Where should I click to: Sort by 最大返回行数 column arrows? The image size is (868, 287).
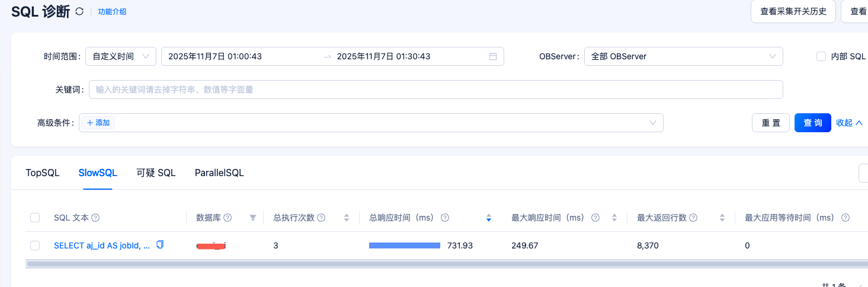pos(722,218)
